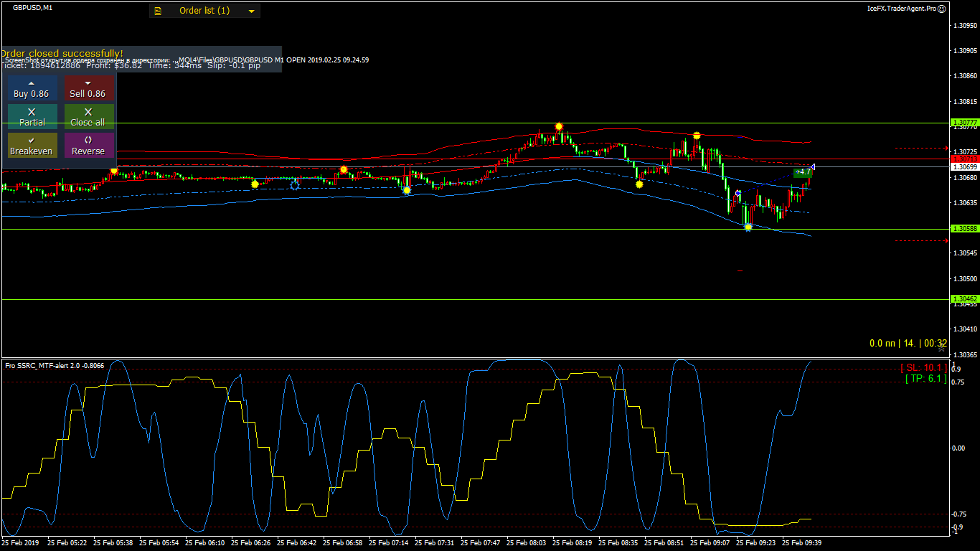The width and height of the screenshot is (980, 551).
Task: Select the blue hollow circle chart marker
Action: [295, 185]
